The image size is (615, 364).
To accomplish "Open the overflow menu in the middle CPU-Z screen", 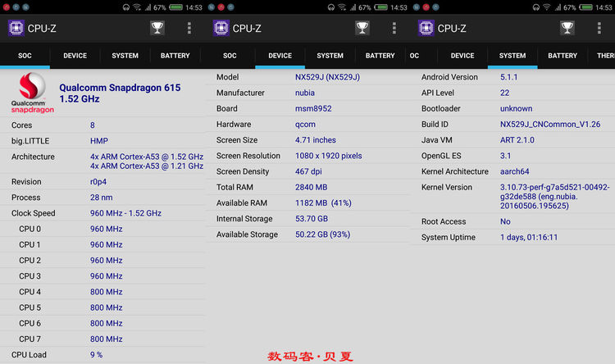I will (x=394, y=28).
